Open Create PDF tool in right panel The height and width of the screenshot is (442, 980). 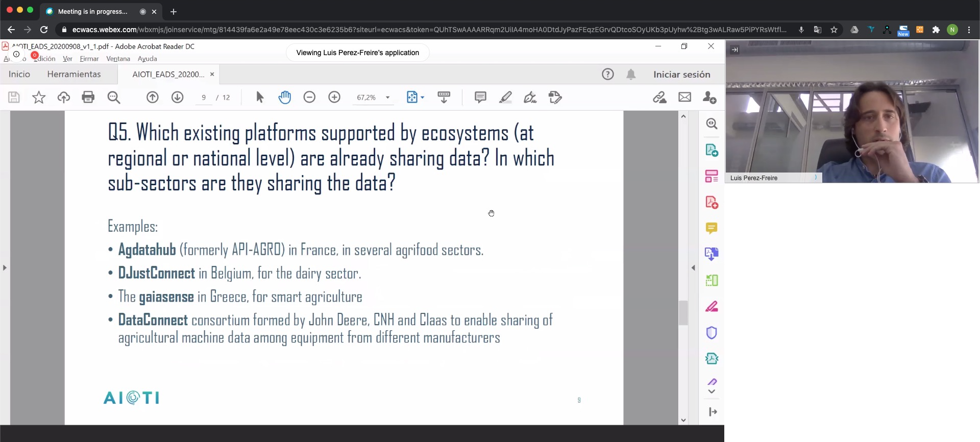tap(712, 202)
